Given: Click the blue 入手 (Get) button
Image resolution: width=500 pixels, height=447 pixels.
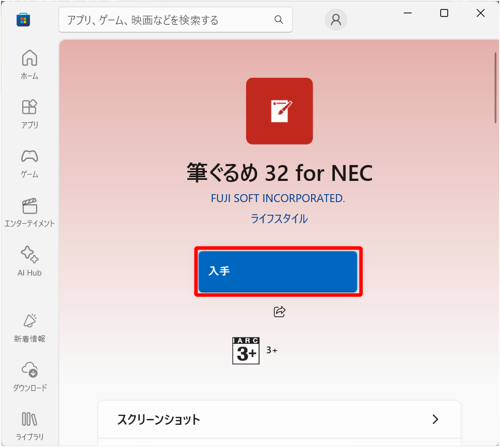Looking at the screenshot, I should 278,271.
